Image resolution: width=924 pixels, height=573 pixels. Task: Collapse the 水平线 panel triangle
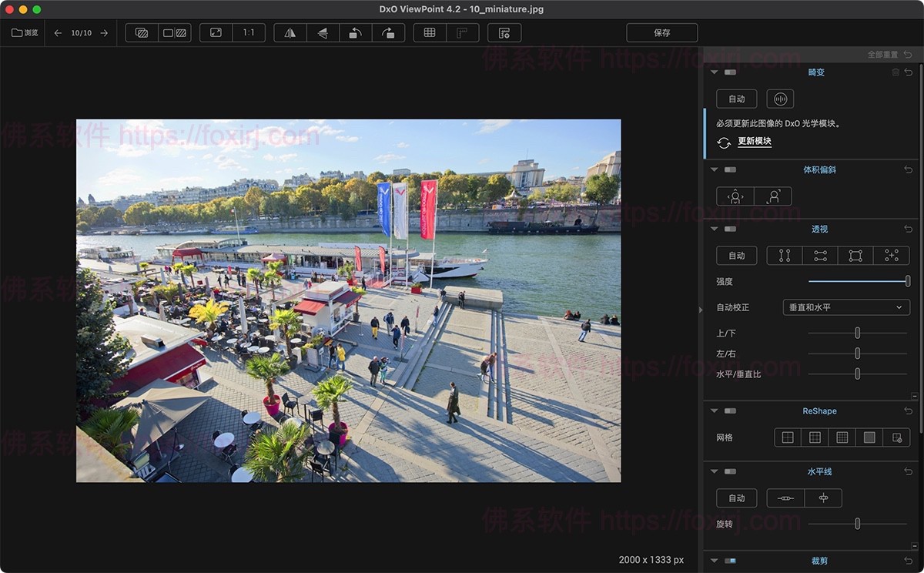tap(714, 472)
